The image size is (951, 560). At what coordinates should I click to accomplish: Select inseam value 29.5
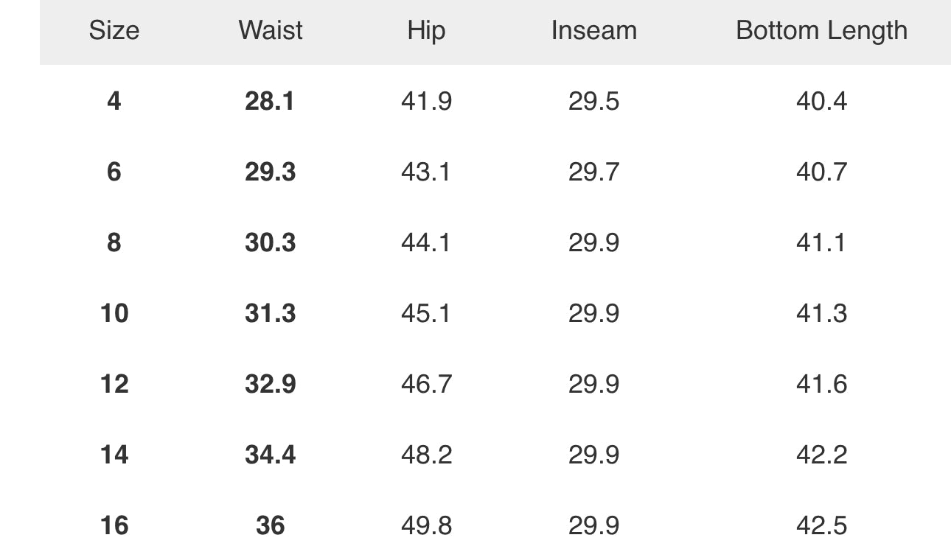click(593, 101)
